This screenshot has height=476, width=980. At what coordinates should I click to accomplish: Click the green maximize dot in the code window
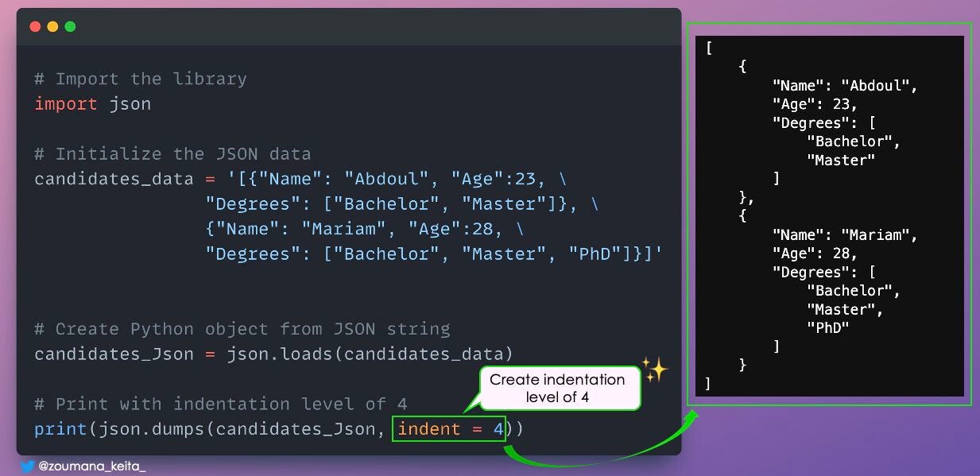click(x=70, y=27)
